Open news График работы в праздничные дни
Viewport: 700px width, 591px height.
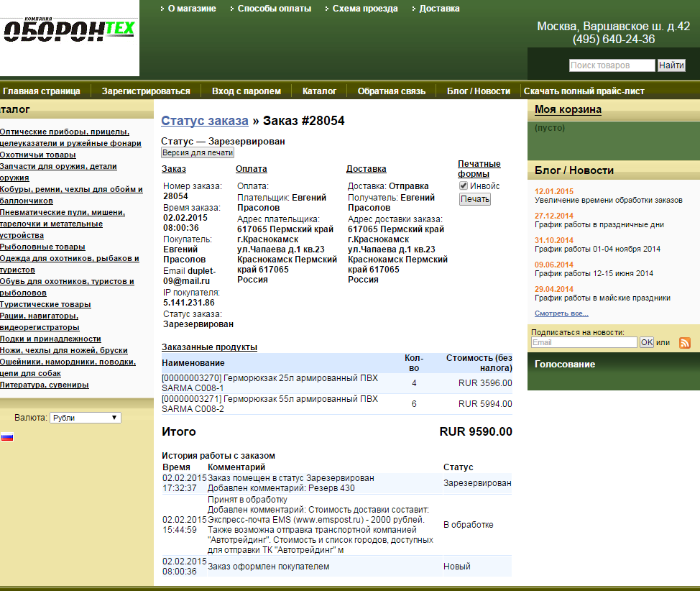(x=599, y=225)
